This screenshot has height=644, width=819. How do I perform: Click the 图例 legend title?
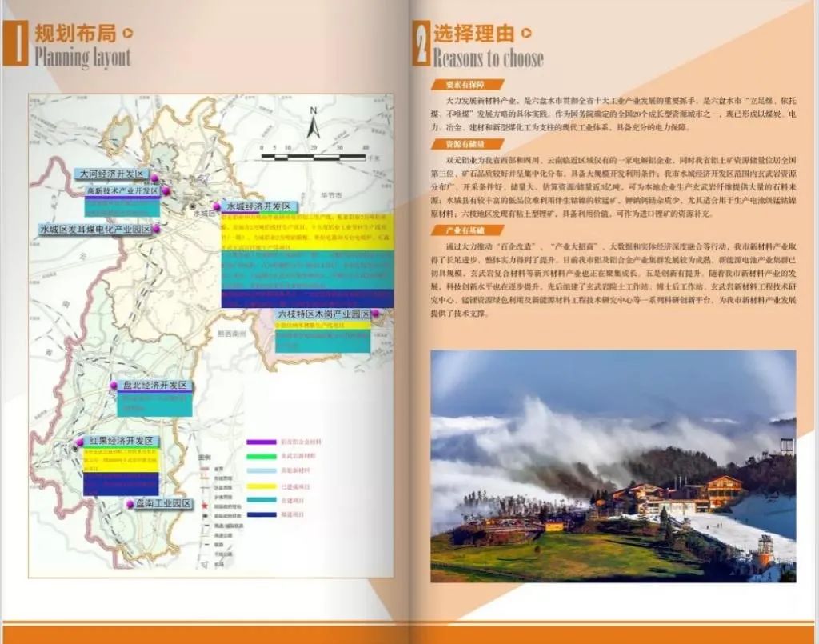pyautogui.click(x=204, y=457)
